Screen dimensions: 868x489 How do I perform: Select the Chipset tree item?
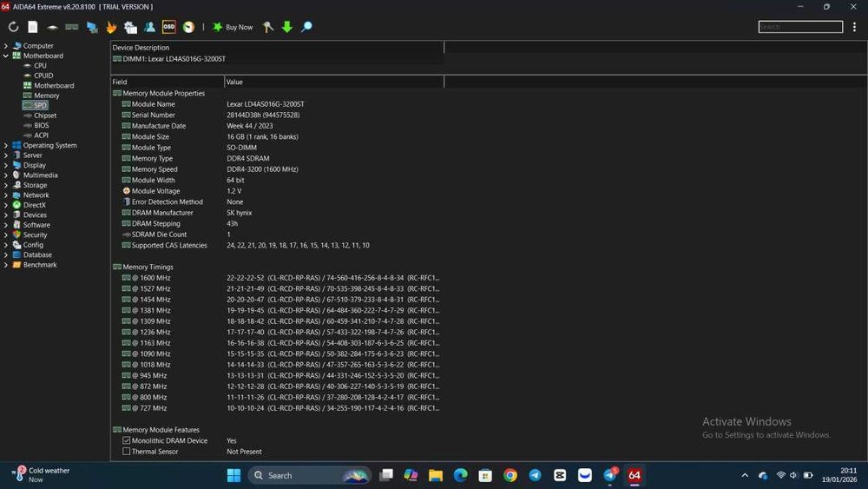(x=45, y=116)
